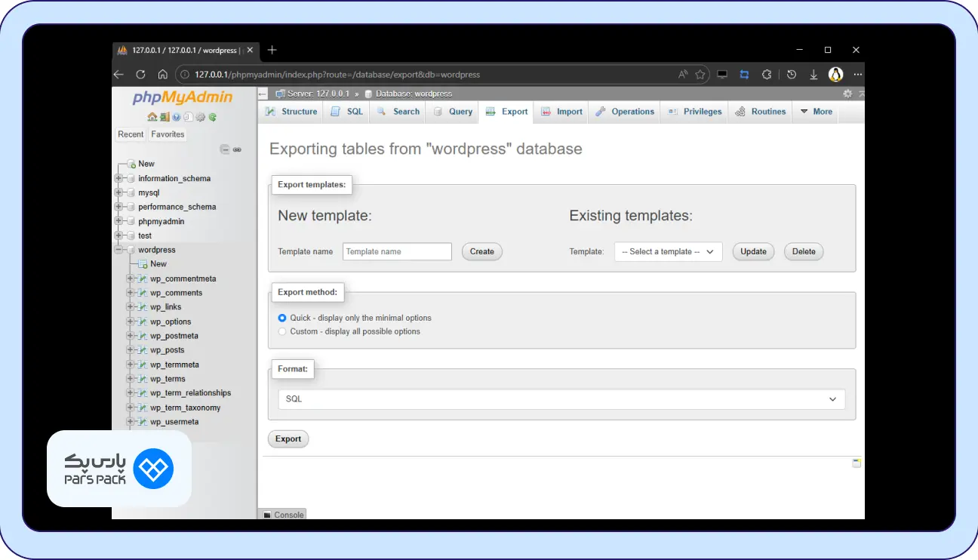This screenshot has width=978, height=560.
Task: Select Quick export method
Action: click(282, 318)
